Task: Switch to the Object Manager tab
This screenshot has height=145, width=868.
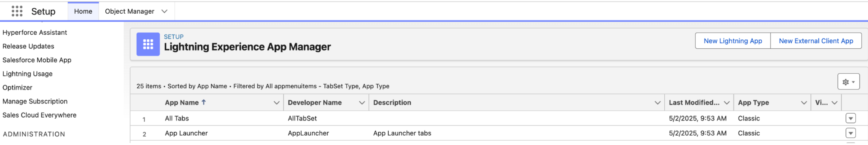Action: (129, 11)
